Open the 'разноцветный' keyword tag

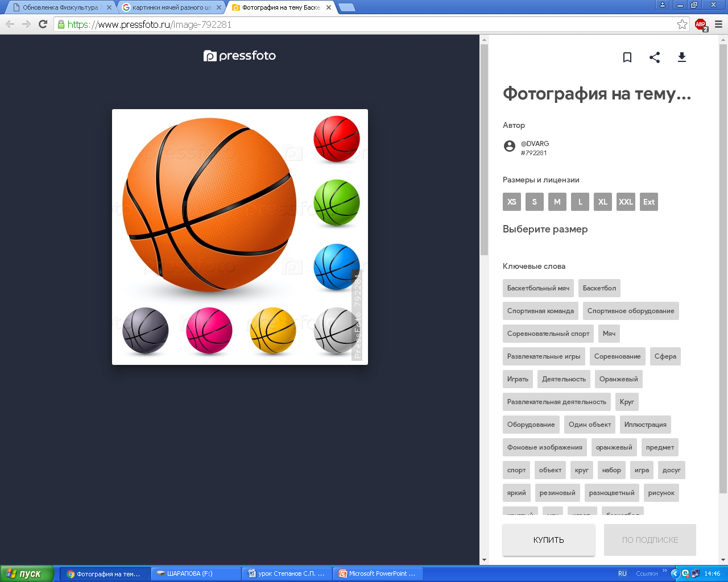[612, 493]
